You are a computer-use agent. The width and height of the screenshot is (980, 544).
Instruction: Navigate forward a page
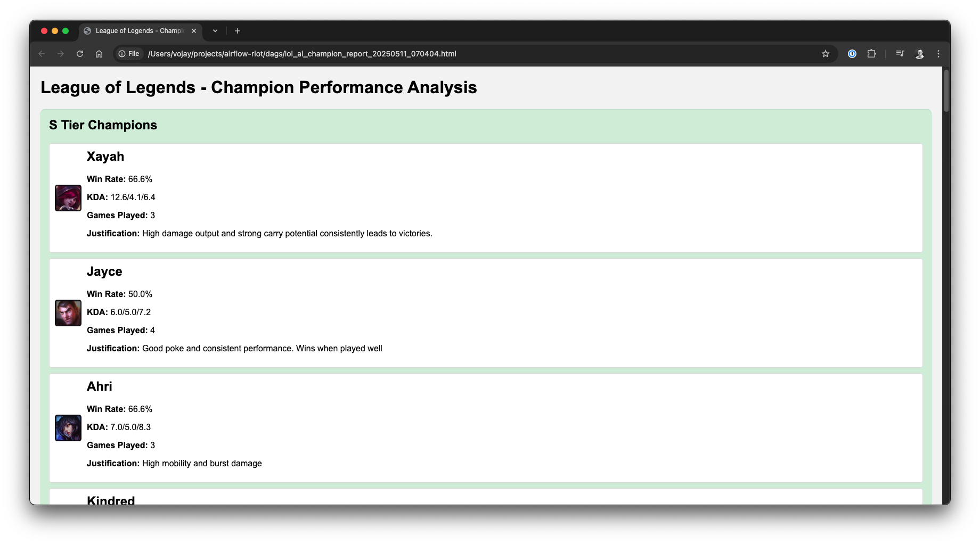[x=61, y=54]
